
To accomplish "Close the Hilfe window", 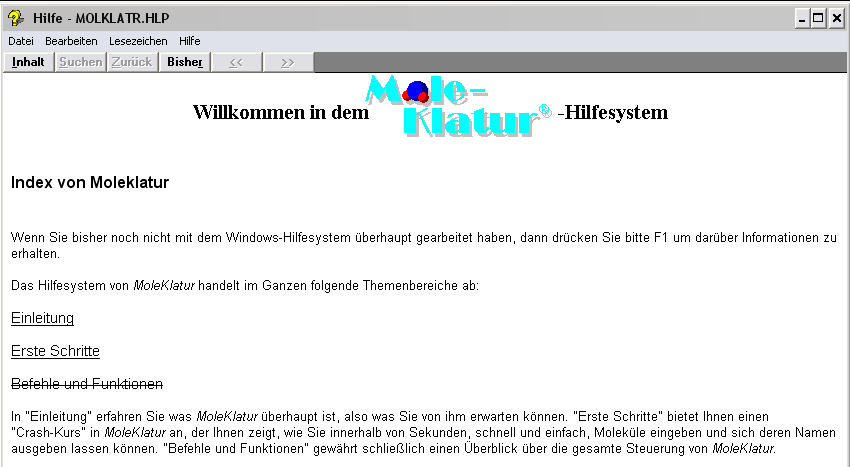I will (x=836, y=19).
